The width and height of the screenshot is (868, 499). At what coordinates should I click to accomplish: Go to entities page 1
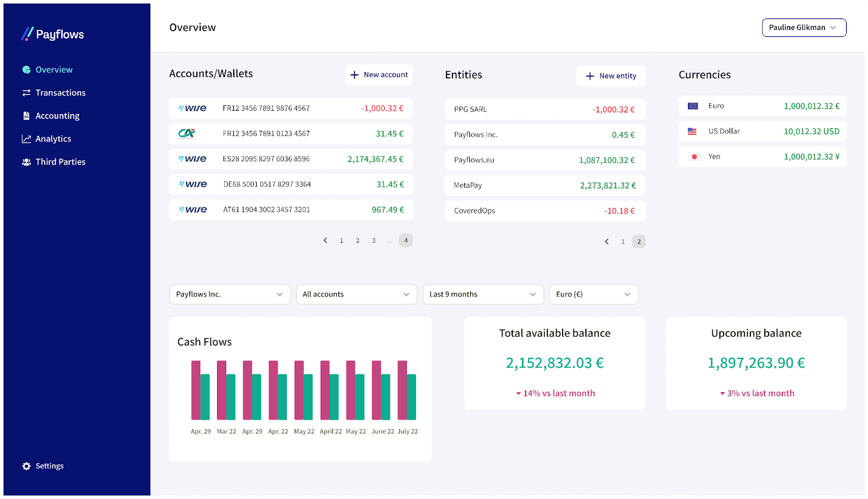[x=623, y=242]
